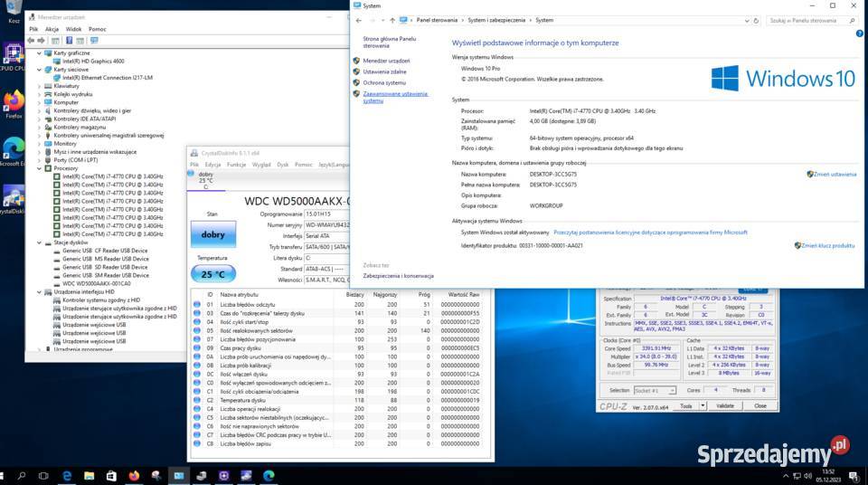Screen dimensions: 868x485
Task: Open Plik menu in Device Manager
Action: click(x=33, y=29)
